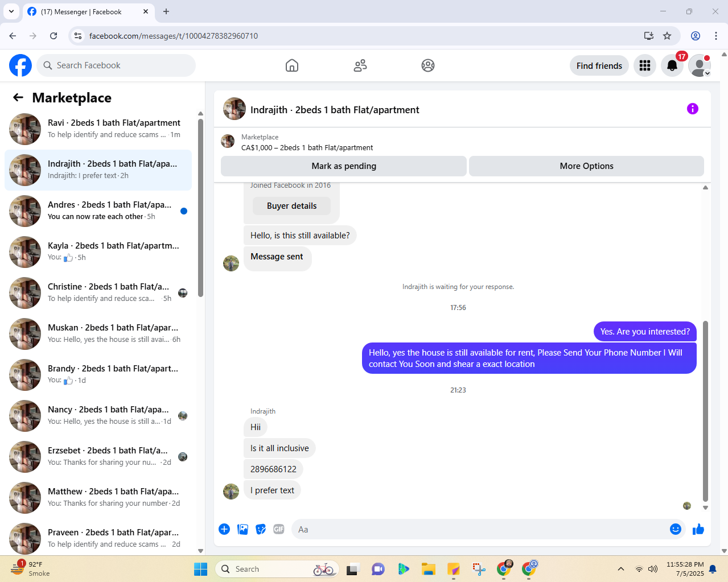The width and height of the screenshot is (728, 582).
Task: View site information icon in address bar
Action: pos(78,36)
